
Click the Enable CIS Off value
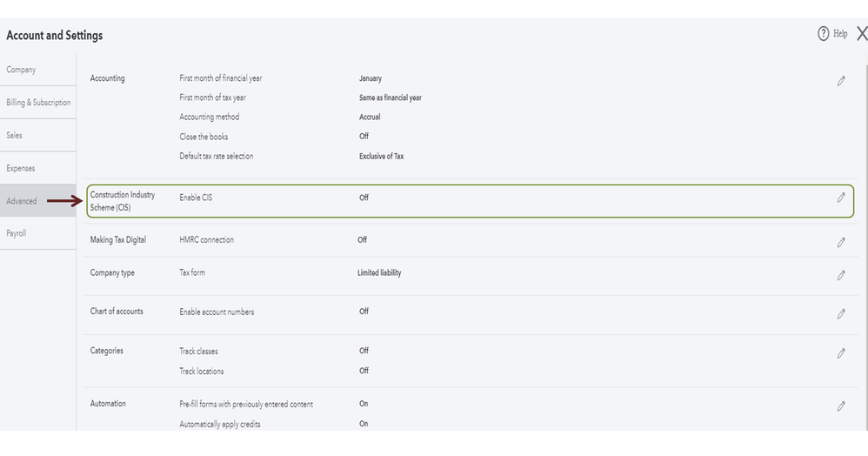click(x=364, y=198)
